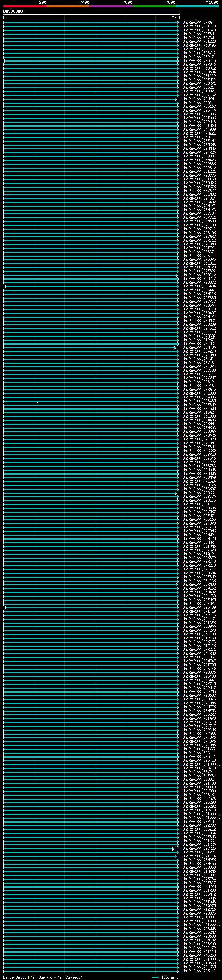
Task: Select the UniRef100_P81228 hit label
Action: [199, 41]
